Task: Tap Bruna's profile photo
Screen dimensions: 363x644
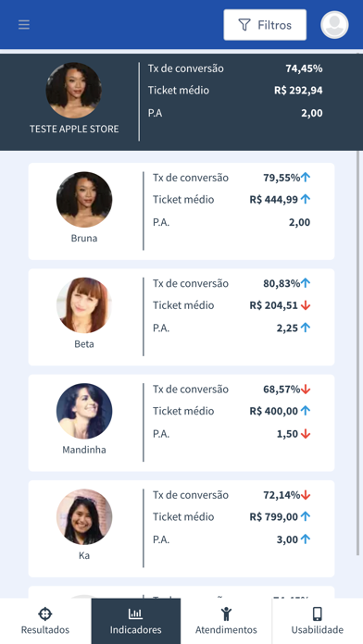Action: click(84, 200)
